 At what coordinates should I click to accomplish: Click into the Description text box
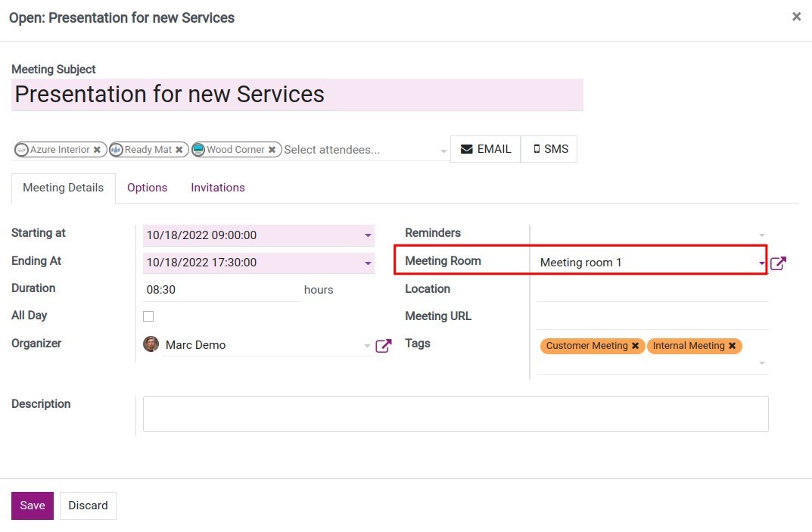tap(455, 414)
